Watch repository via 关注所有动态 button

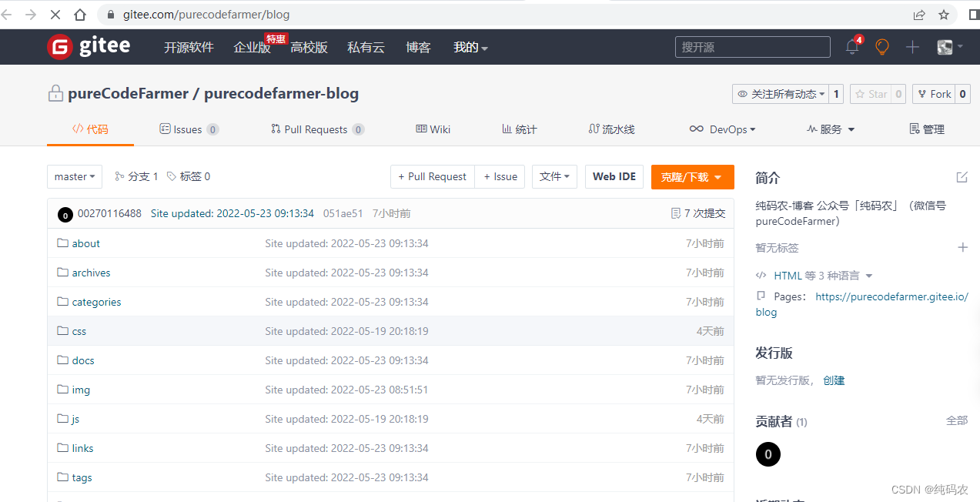781,93
